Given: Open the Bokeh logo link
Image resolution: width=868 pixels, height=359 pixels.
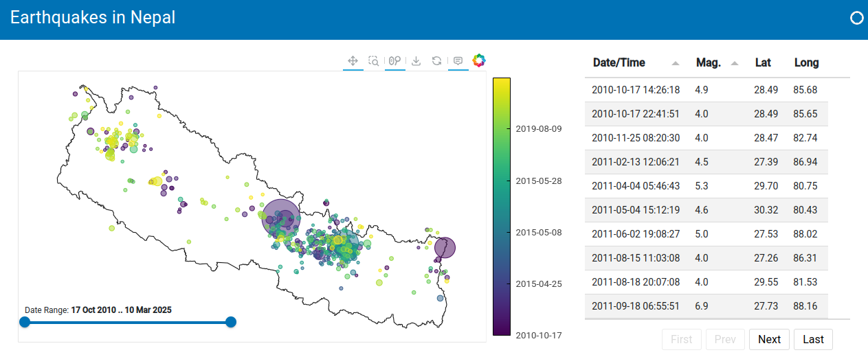Looking at the screenshot, I should [x=479, y=60].
